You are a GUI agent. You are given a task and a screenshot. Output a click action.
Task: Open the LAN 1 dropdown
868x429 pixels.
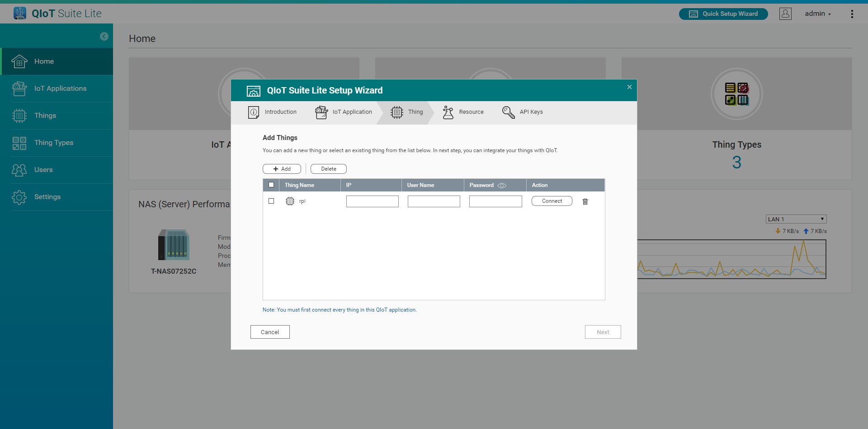(x=796, y=219)
